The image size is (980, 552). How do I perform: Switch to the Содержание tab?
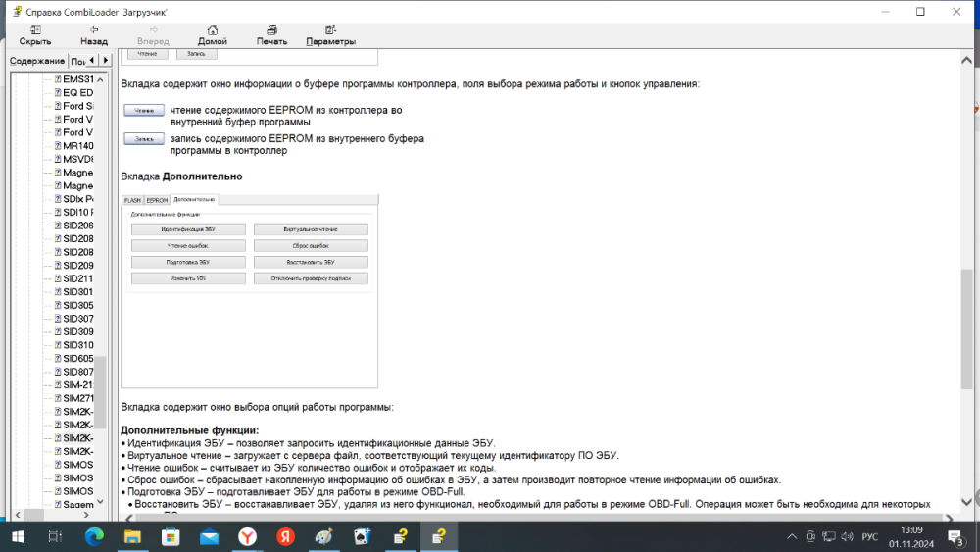tap(37, 61)
